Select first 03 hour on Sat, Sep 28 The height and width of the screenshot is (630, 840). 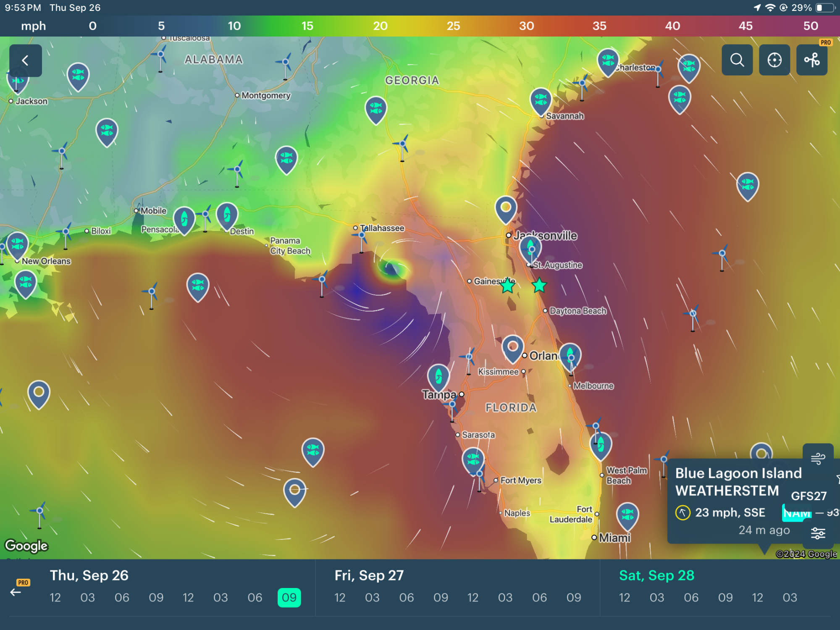(657, 598)
